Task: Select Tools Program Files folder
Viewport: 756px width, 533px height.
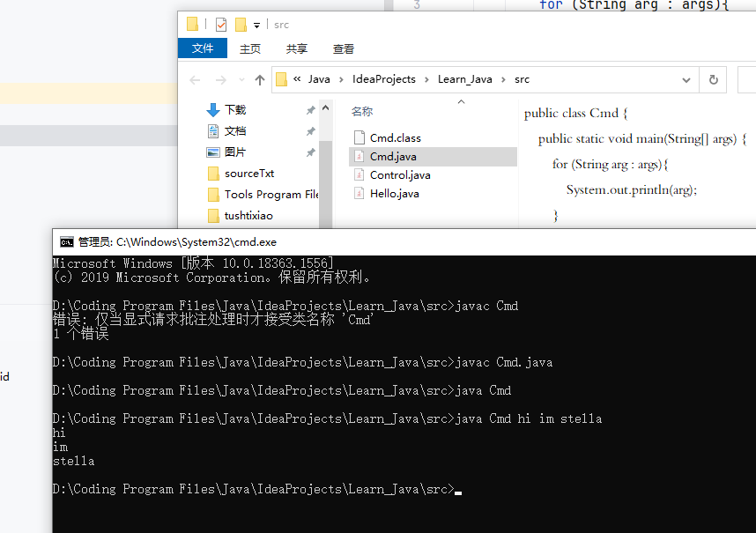Action: (x=271, y=195)
